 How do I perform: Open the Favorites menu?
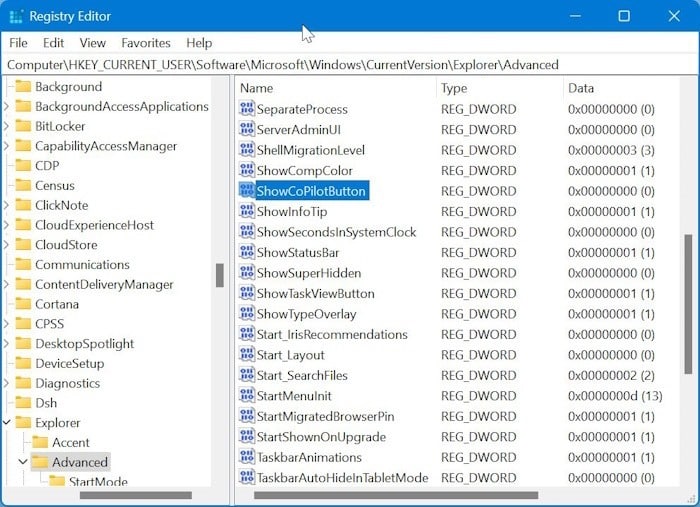tap(146, 43)
